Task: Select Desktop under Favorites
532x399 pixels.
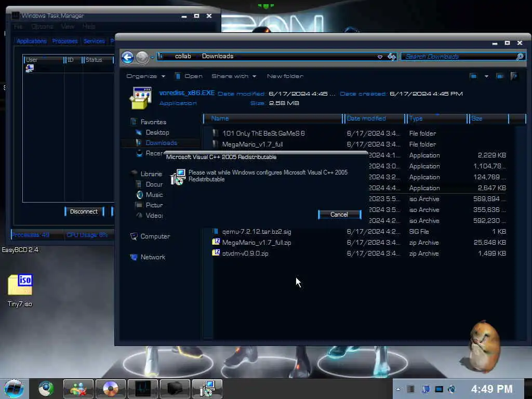Action: point(157,132)
